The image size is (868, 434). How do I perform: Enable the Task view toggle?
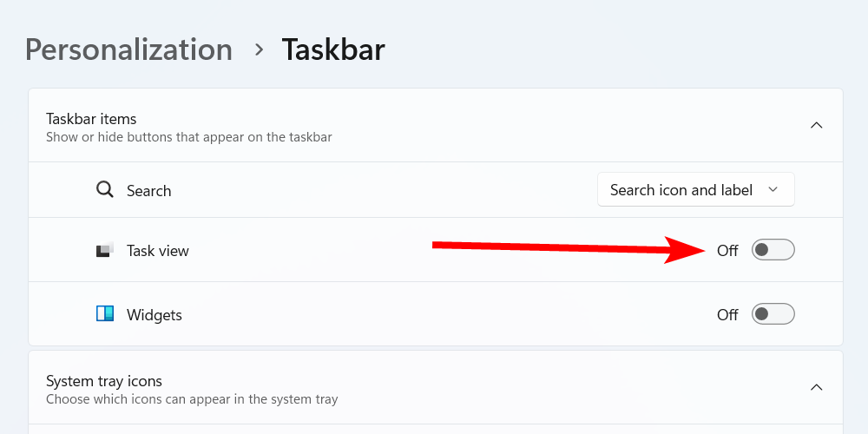coord(773,251)
